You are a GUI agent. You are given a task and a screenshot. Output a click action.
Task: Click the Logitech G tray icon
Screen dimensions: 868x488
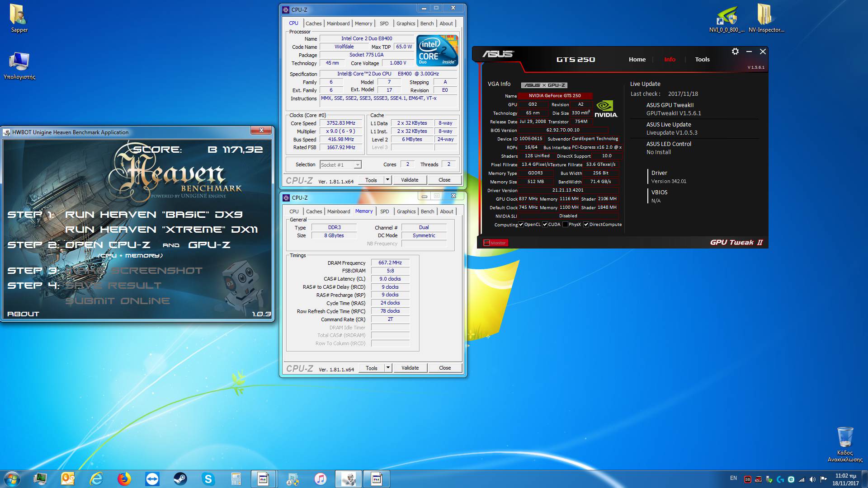click(780, 479)
